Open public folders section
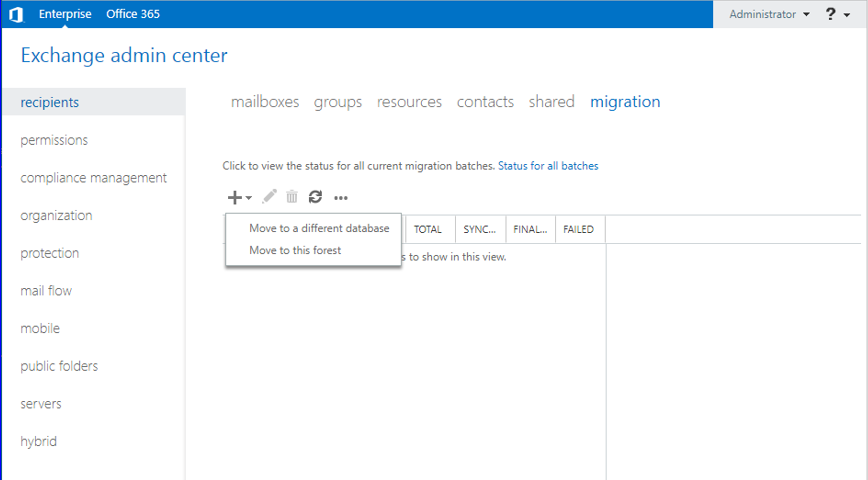The height and width of the screenshot is (480, 868). click(x=59, y=366)
